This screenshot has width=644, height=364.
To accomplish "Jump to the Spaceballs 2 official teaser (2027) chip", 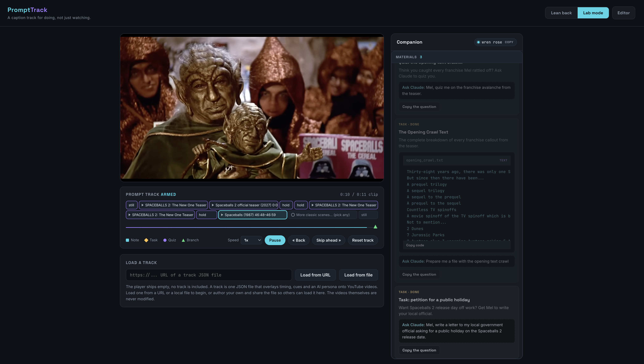I will pyautogui.click(x=244, y=205).
